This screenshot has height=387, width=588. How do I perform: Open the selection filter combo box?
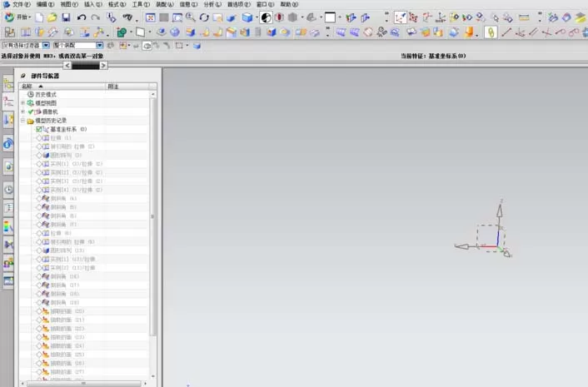(26, 45)
